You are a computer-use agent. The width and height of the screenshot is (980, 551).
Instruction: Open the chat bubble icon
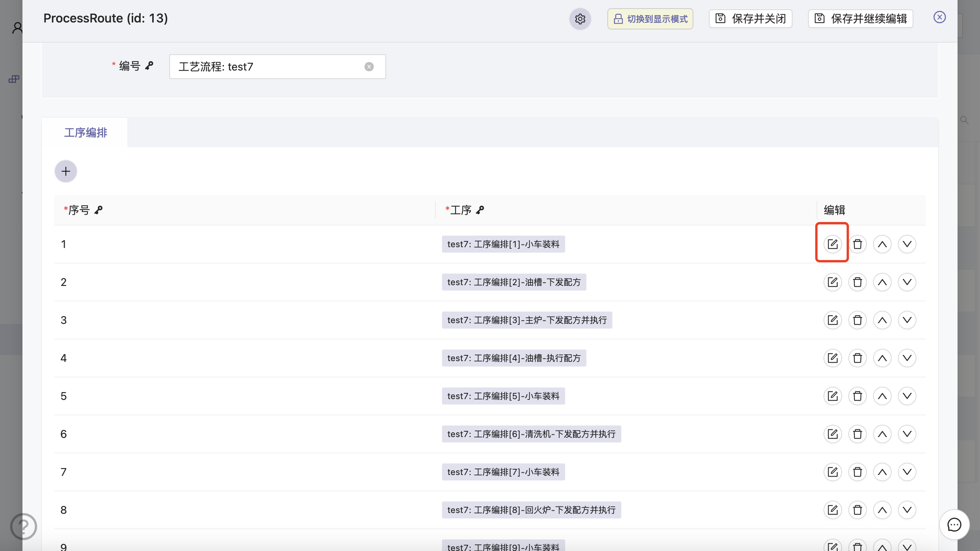954,525
